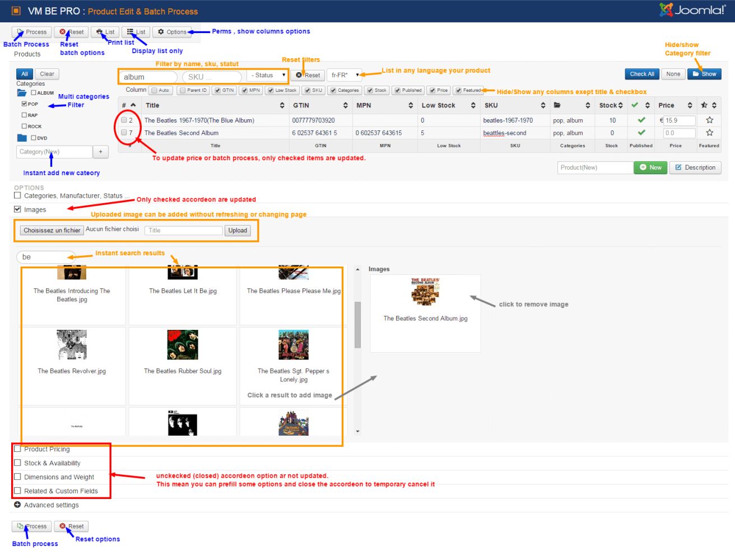Click the sort arrows on Stock column
The height and width of the screenshot is (560, 735).
pyautogui.click(x=620, y=105)
